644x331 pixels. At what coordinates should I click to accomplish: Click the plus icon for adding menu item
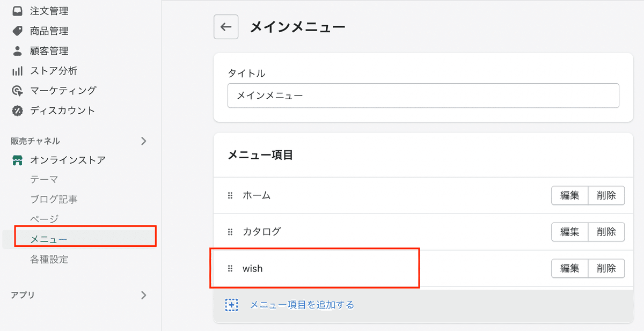click(231, 305)
